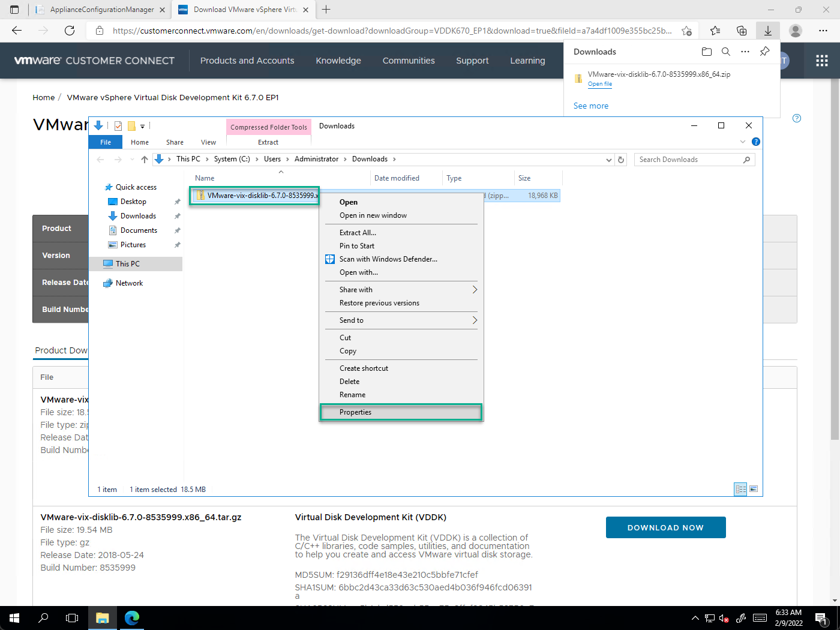Open Products and Accounts nav link
Screen dimensions: 840x630
click(247, 61)
